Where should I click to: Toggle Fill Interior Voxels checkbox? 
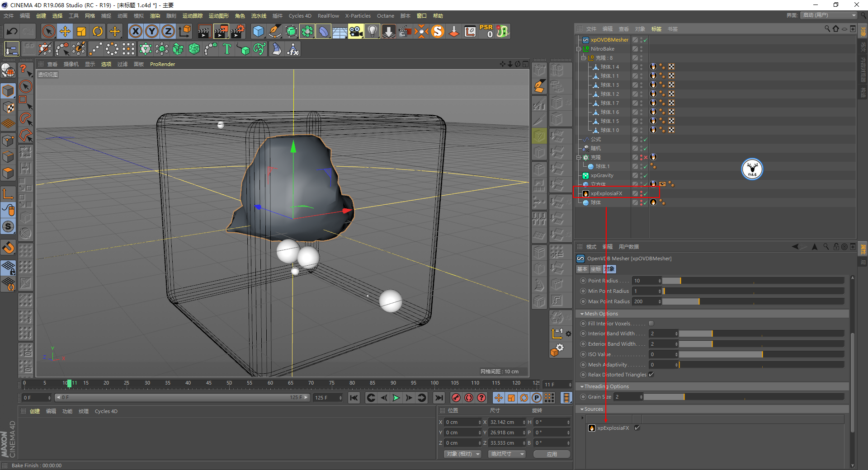(651, 324)
